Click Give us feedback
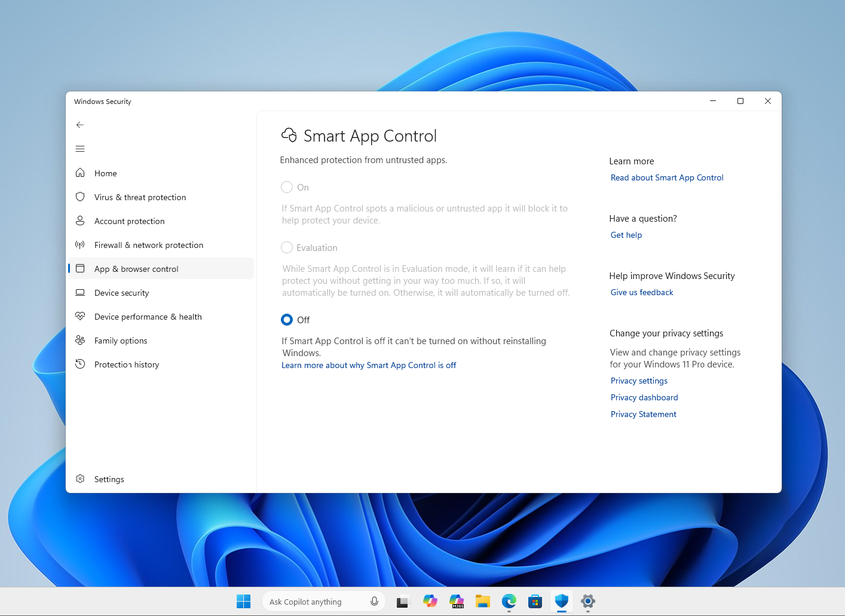This screenshot has width=845, height=616. (642, 292)
